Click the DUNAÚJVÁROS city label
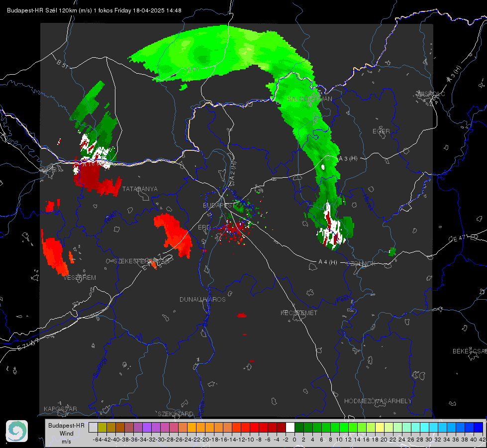This screenshot has height=448, width=487. click(202, 299)
